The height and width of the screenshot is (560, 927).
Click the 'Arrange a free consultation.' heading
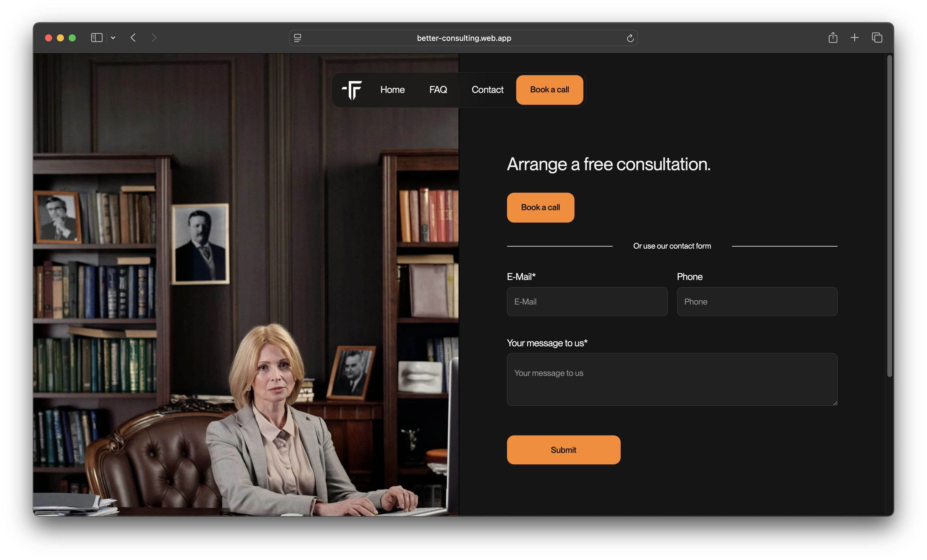click(x=608, y=164)
